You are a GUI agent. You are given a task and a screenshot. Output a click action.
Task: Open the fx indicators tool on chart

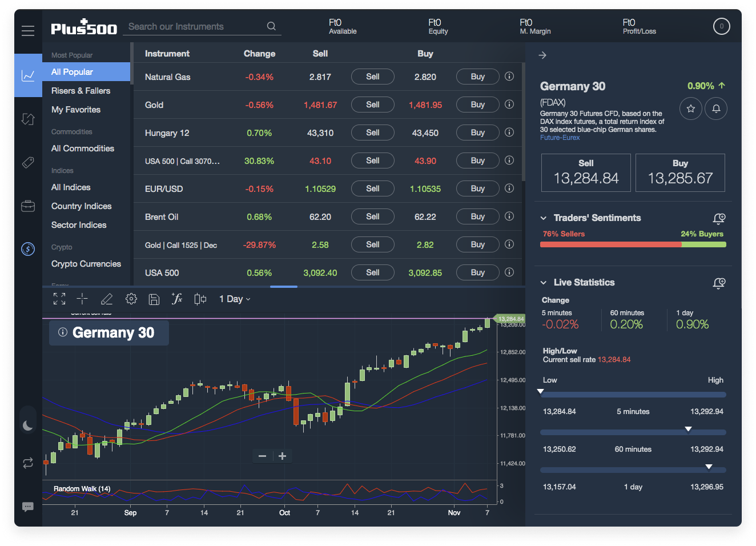pos(177,298)
